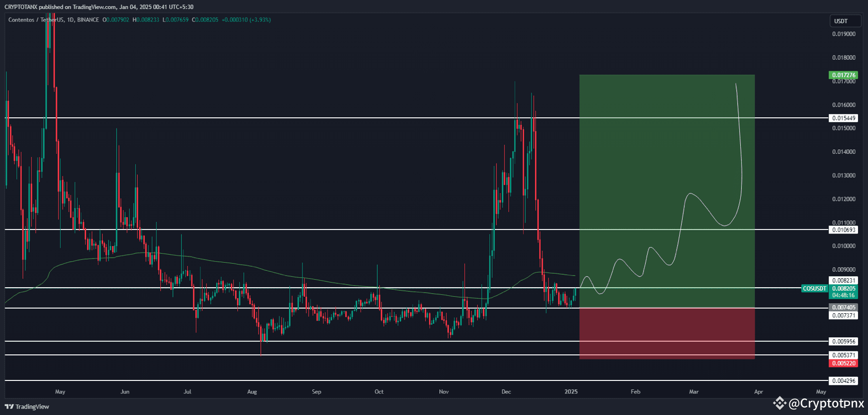Click the Jun label on the time axis
868x415 pixels.
[125, 392]
